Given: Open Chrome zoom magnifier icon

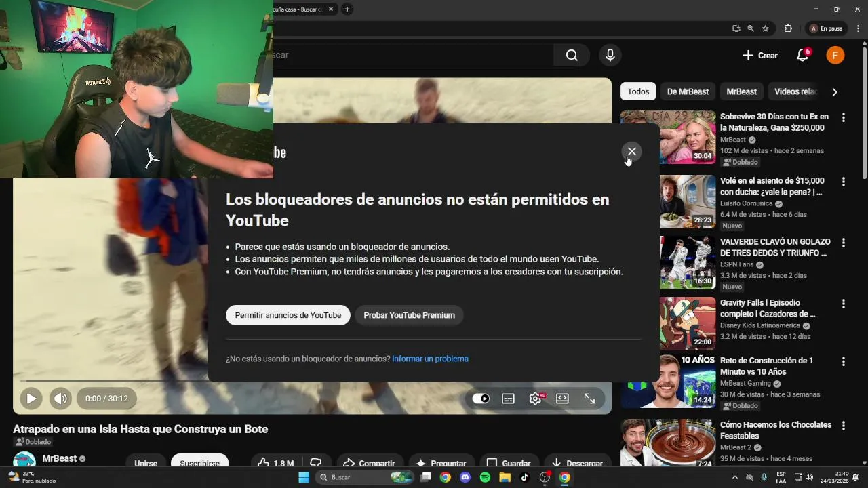Looking at the screenshot, I should click(751, 28).
